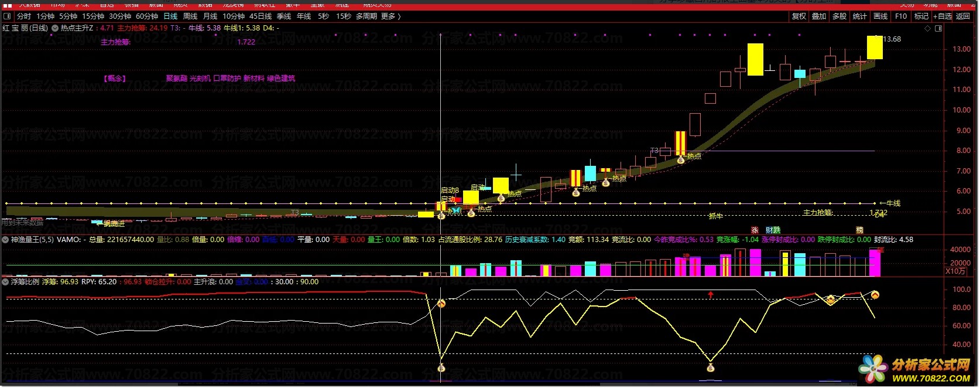Click 复权 button
Image resolution: width=980 pixels, height=388 pixels.
point(799,16)
